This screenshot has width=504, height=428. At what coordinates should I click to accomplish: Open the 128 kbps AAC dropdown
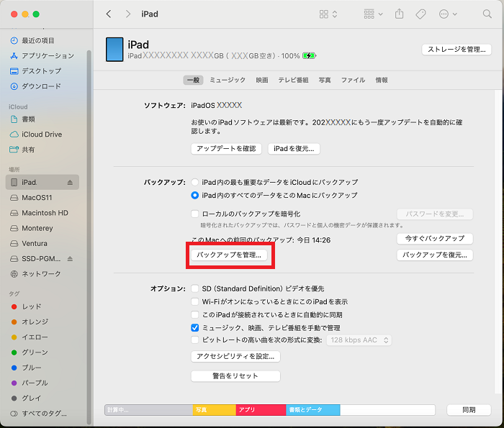(359, 340)
